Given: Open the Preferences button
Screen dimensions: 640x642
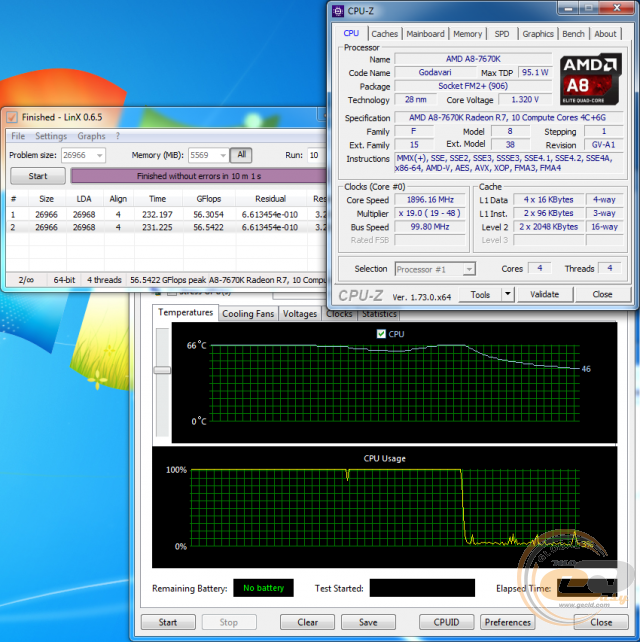Looking at the screenshot, I should click(x=507, y=622).
